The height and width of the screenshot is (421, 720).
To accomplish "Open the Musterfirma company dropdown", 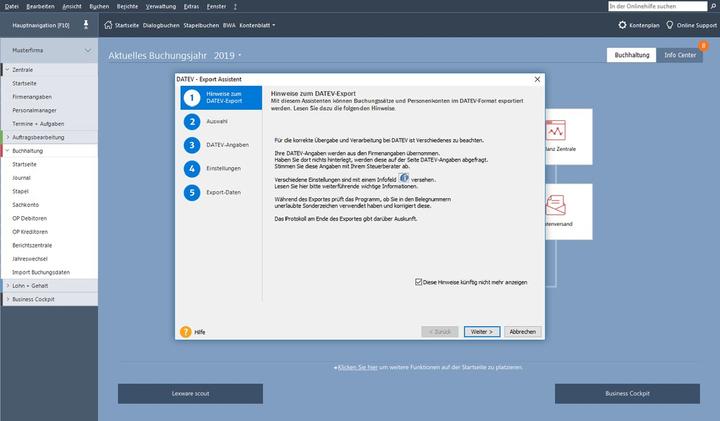I will (x=88, y=50).
